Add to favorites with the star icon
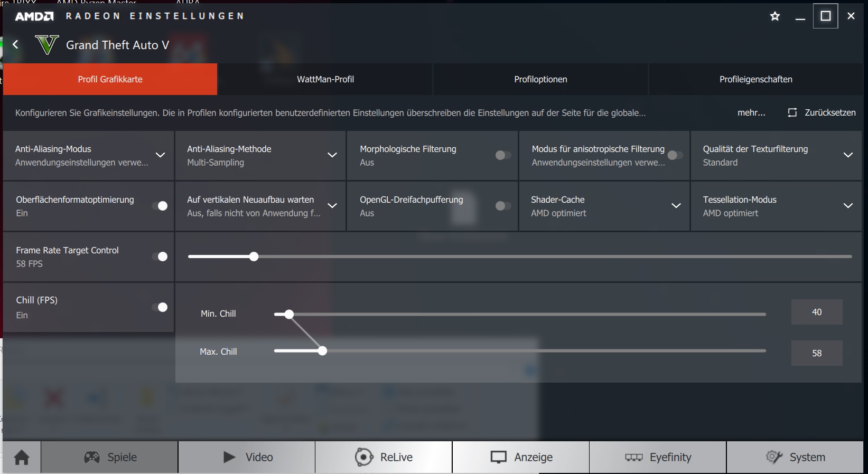 [775, 16]
